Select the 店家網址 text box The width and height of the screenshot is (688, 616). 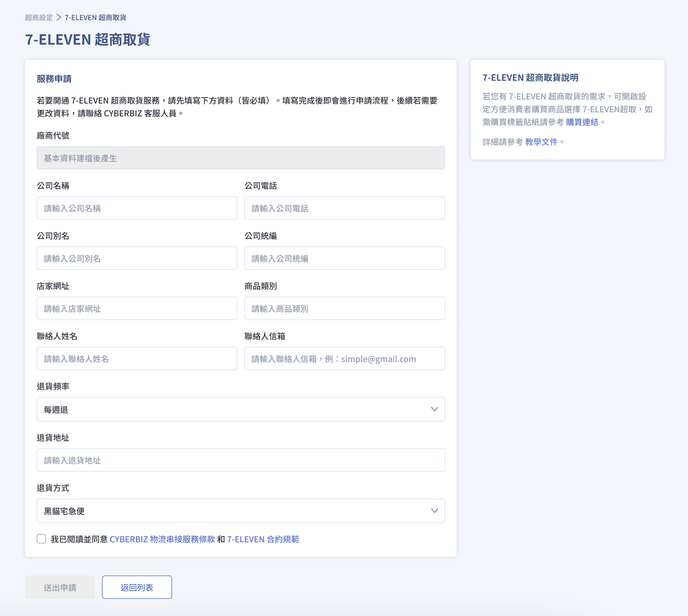(x=137, y=308)
